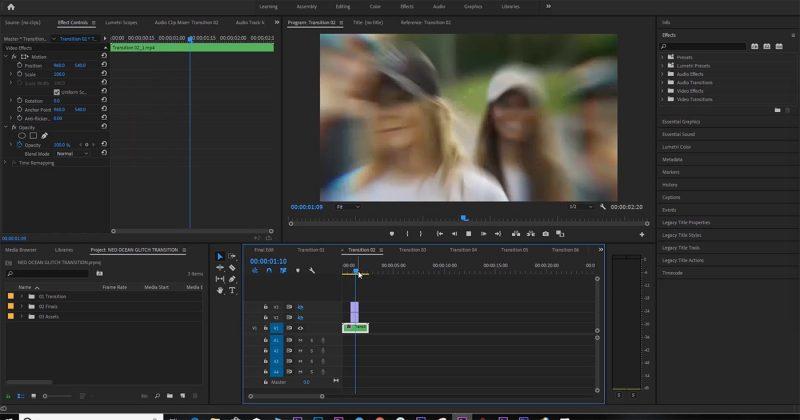
Task: Open the Fit zoom level dropdown
Action: point(350,207)
